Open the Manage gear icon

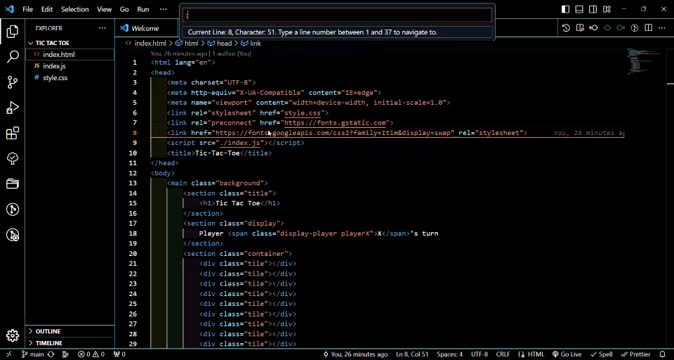pos(12,336)
